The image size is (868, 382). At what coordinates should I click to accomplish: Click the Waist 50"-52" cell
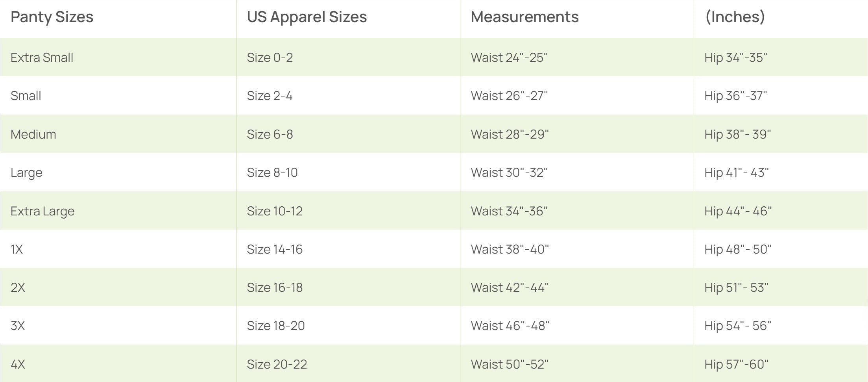pyautogui.click(x=510, y=364)
